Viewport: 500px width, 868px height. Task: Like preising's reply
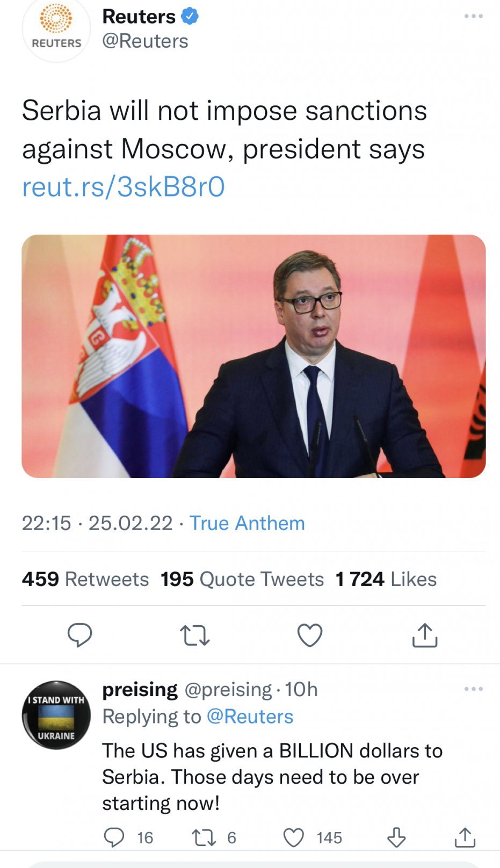[x=293, y=837]
